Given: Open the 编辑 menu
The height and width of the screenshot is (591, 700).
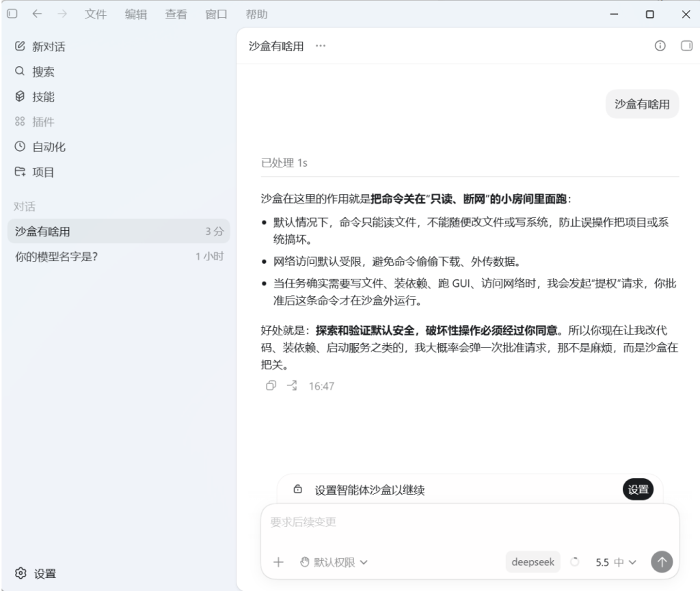Looking at the screenshot, I should pos(136,14).
